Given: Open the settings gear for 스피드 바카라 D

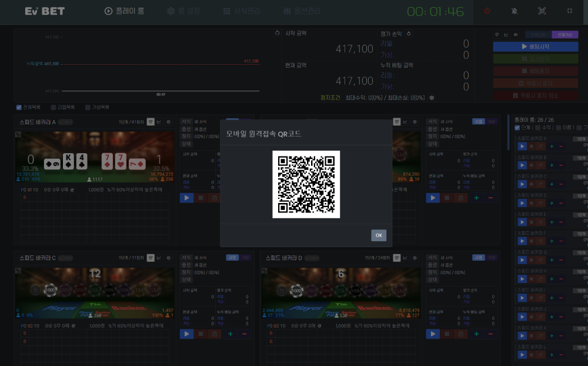Looking at the screenshot, I should (415, 258).
